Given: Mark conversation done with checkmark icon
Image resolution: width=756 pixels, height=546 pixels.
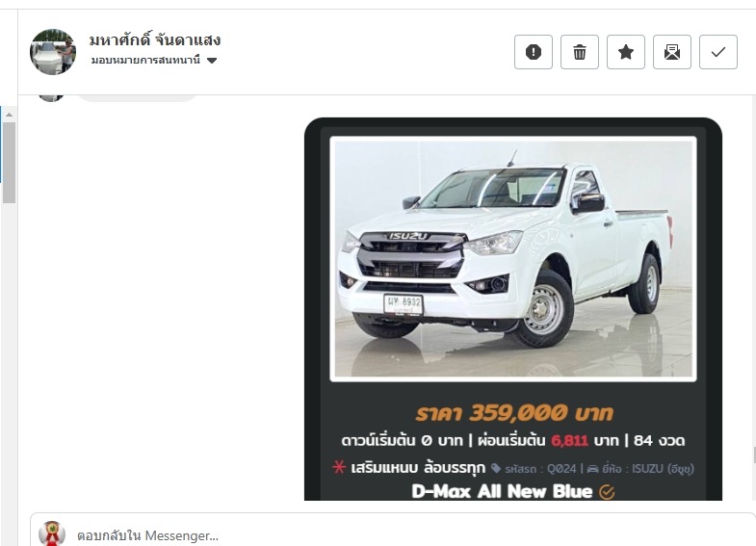Looking at the screenshot, I should click(x=718, y=52).
